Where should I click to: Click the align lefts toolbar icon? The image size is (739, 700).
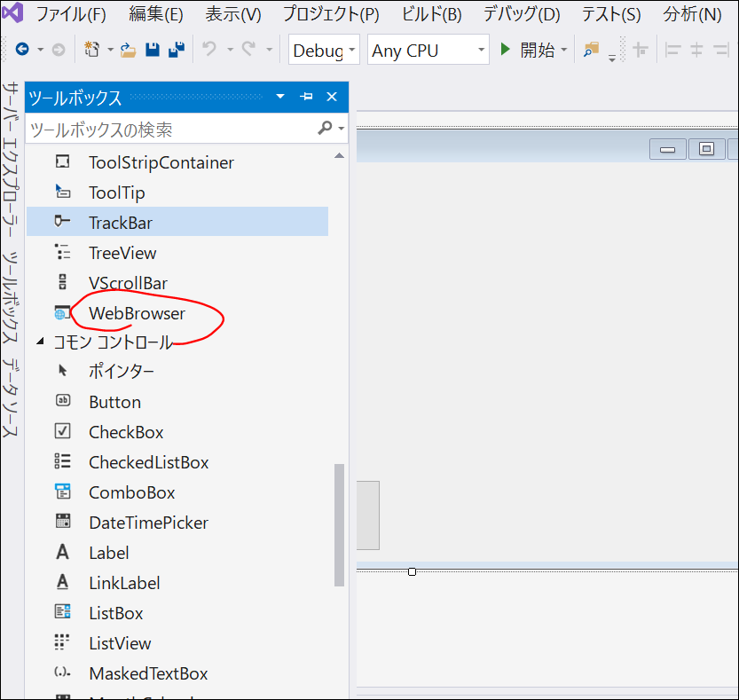tap(672, 50)
